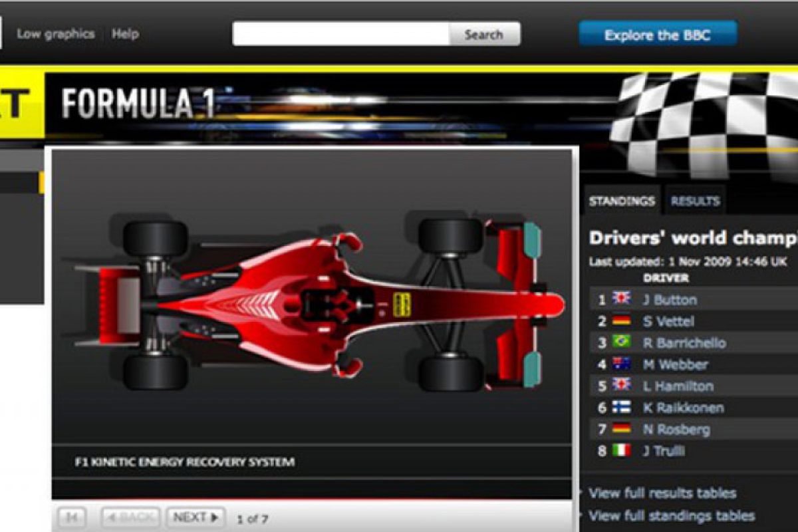The width and height of the screenshot is (798, 532).
Task: Open View full results tables link
Action: coord(662,493)
